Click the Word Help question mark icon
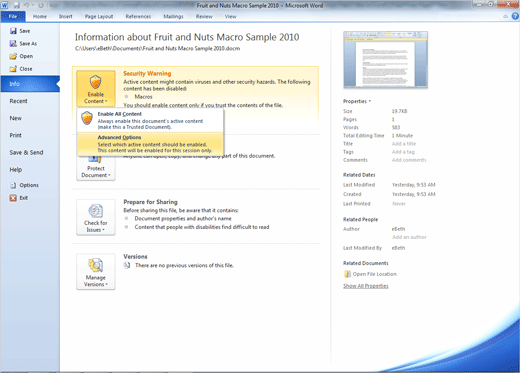Viewport: 520px width, 373px height. click(x=515, y=16)
